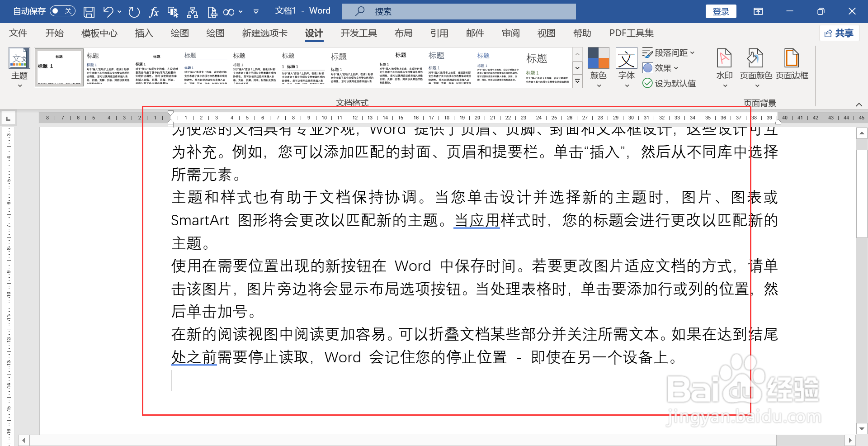
Task: Click the hierarchy diagram icon in title bar
Action: point(193,12)
